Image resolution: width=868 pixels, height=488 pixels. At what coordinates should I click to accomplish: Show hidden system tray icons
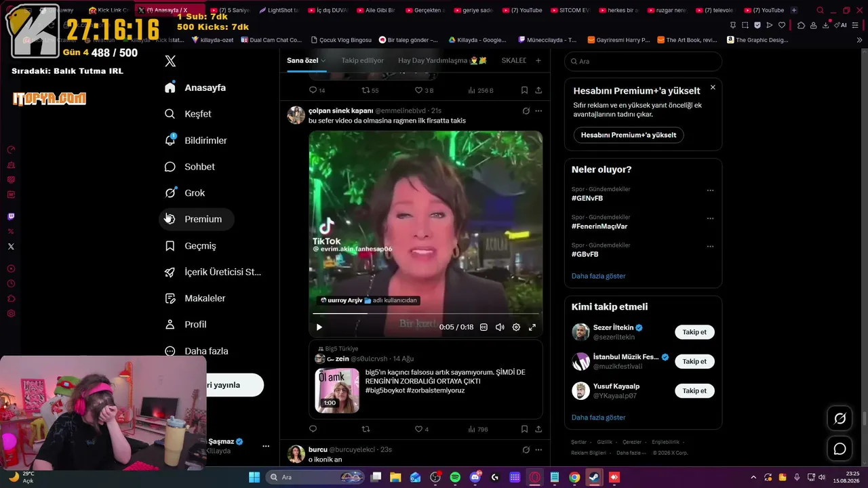click(753, 477)
